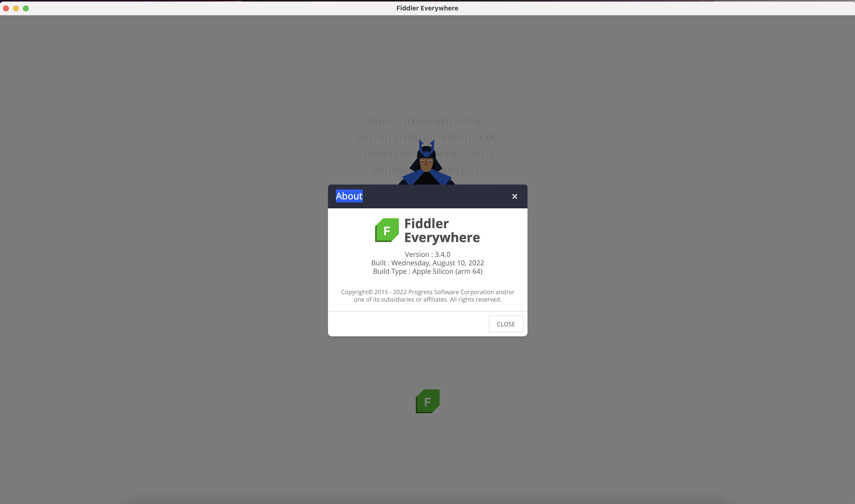Click the Version : 3.4.0 text
This screenshot has height=504, width=855.
click(x=427, y=254)
